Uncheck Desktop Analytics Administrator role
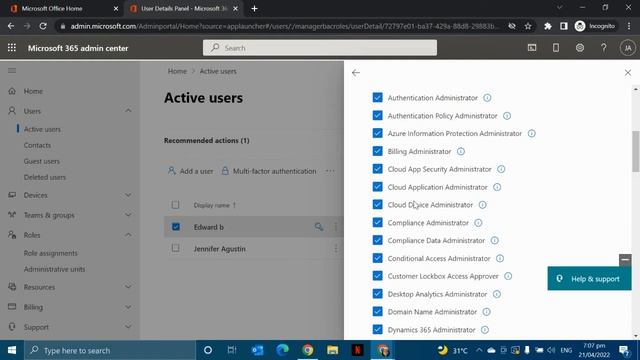This screenshot has width=640, height=360. pos(378,294)
